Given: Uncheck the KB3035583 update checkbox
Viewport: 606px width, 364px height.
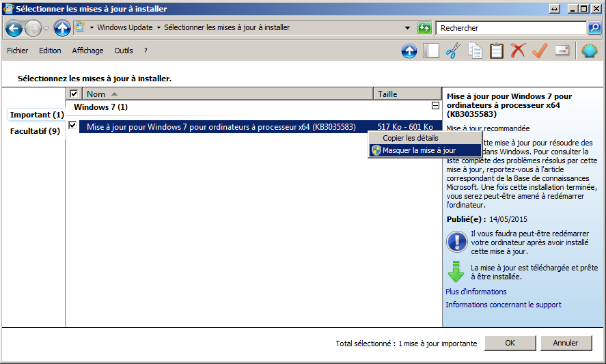Looking at the screenshot, I should (x=72, y=125).
